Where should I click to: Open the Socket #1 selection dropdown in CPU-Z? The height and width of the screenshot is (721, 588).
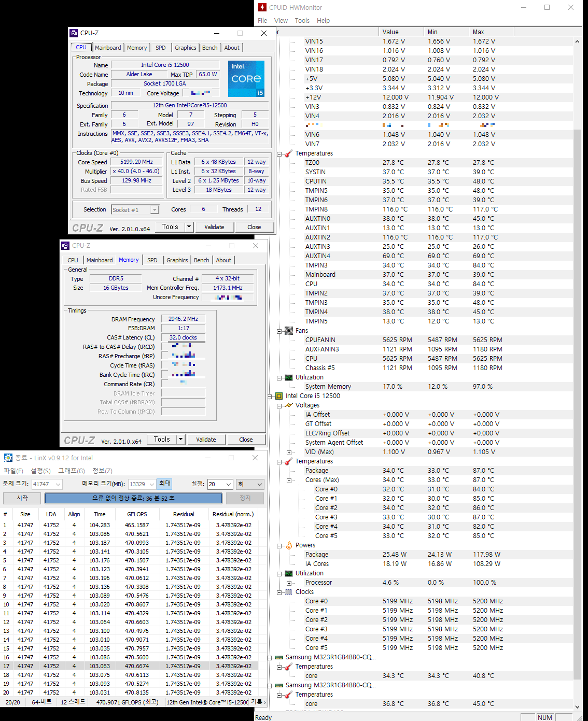point(155,210)
